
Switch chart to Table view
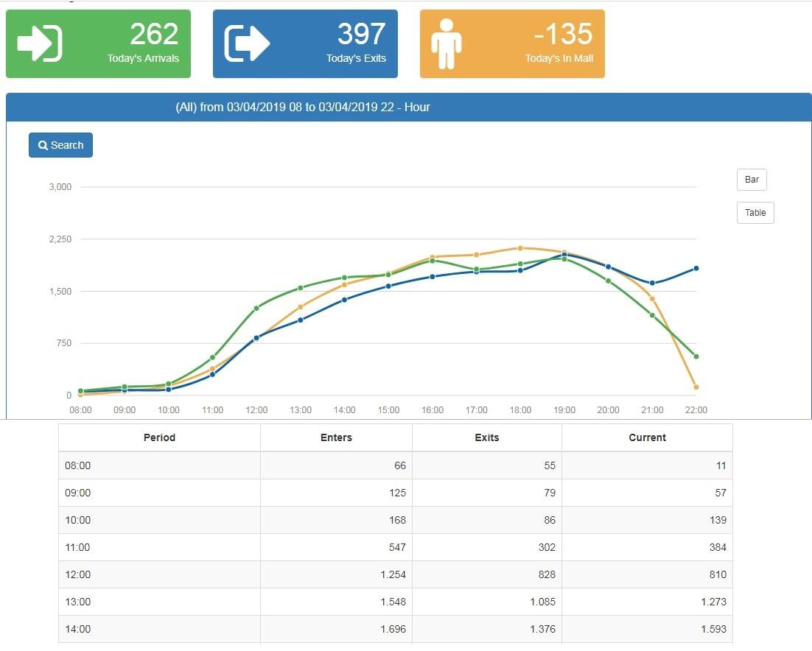click(x=755, y=213)
